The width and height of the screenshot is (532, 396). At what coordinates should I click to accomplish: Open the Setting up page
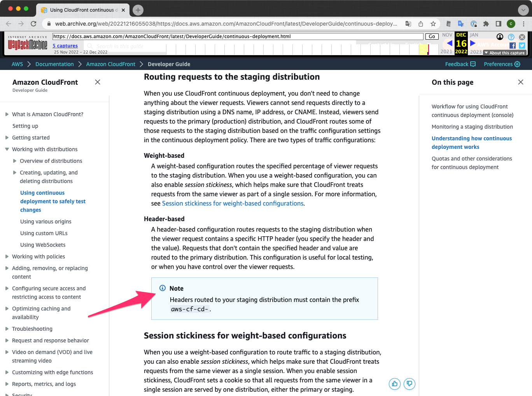tap(25, 126)
